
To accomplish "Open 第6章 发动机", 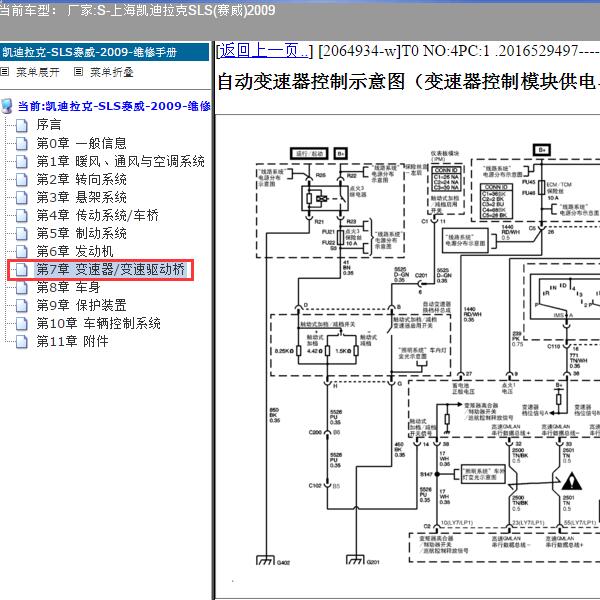I will pyautogui.click(x=75, y=251).
